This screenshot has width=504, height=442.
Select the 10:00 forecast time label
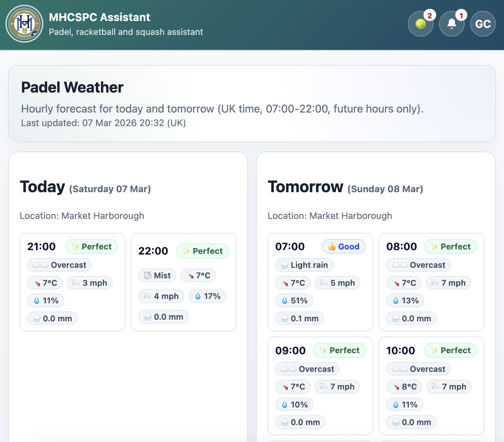tap(400, 350)
